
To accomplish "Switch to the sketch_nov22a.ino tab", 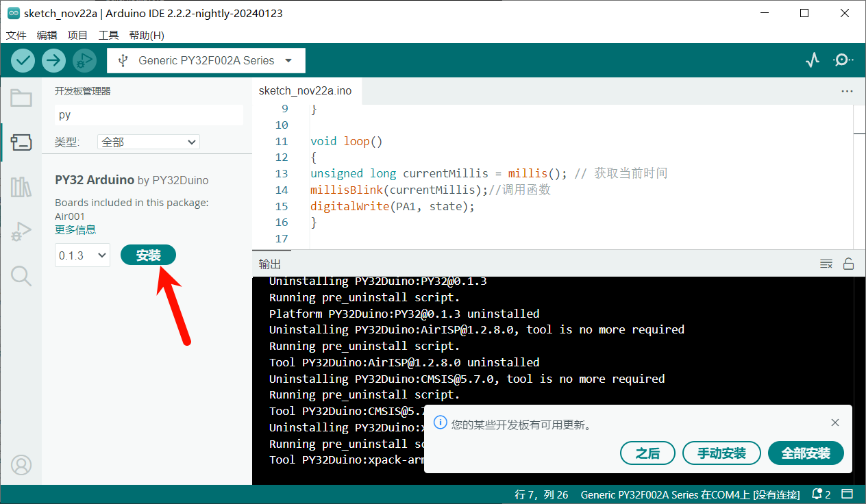I will (305, 90).
